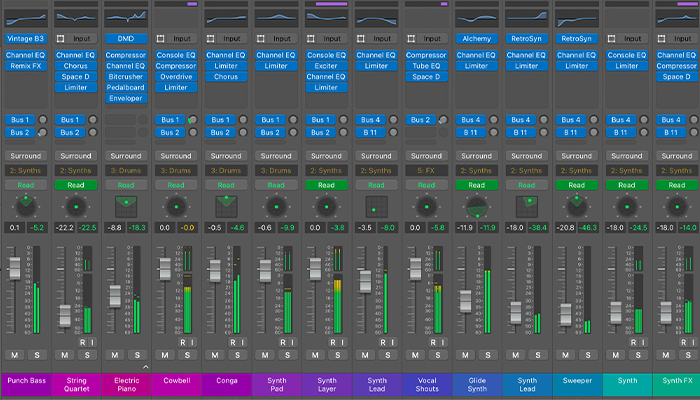Solo the Conga channel
The width and height of the screenshot is (700, 400).
pyautogui.click(x=237, y=355)
